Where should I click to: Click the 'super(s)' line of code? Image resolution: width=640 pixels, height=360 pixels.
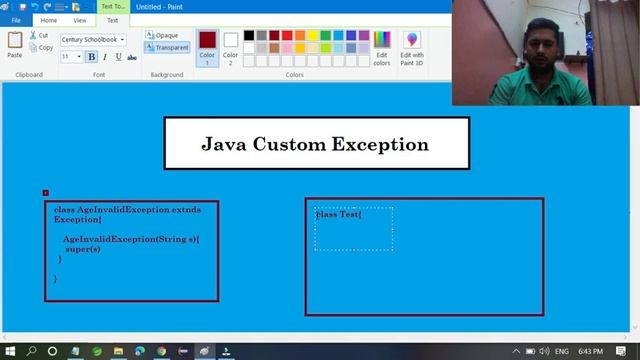coord(83,249)
